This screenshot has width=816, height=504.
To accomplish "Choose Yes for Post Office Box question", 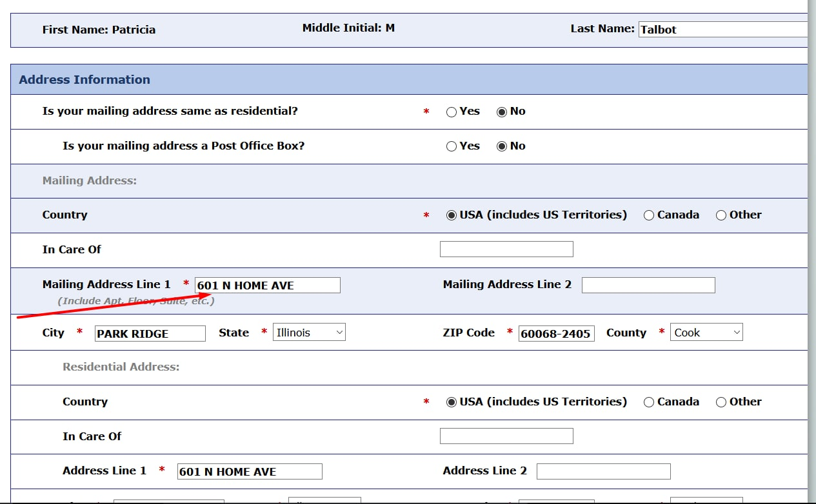I will pos(452,146).
